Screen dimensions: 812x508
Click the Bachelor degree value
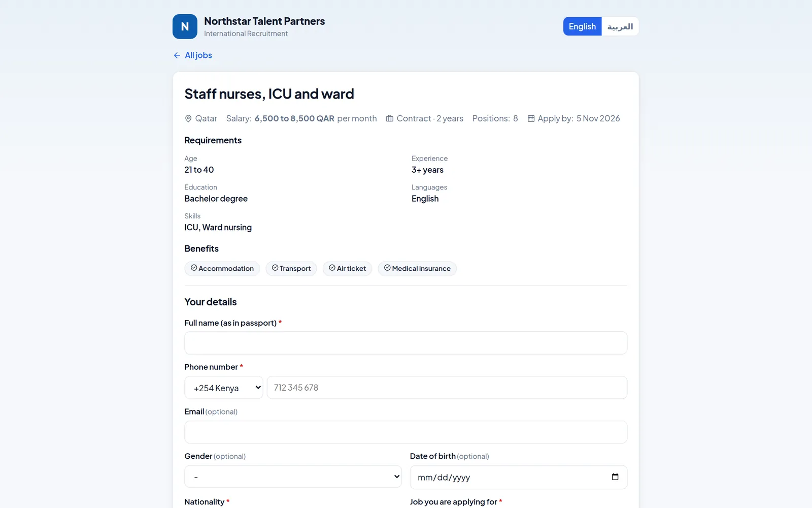tap(216, 199)
